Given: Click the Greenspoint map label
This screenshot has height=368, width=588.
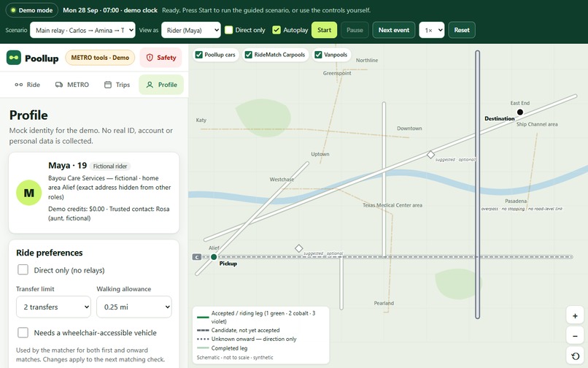Looking at the screenshot, I should [337, 73].
